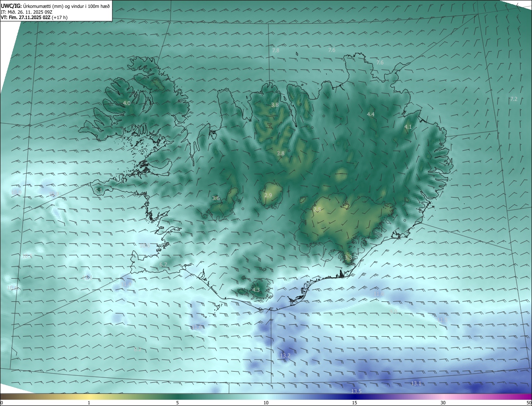Click the '30' tick on the color scale
The height and width of the screenshot is (406, 532).
(x=443, y=403)
